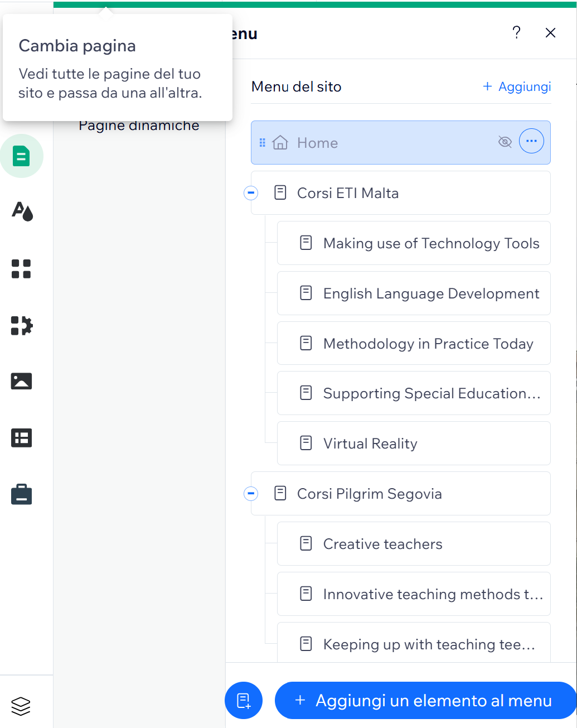Click the help question mark icon
577x728 pixels.
pos(516,33)
